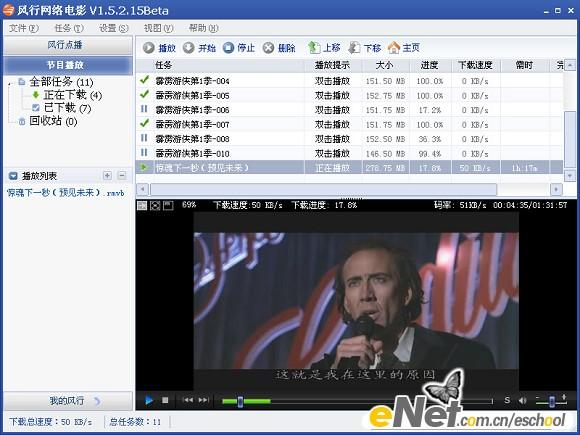Viewport: 580px width, 435px height.
Task: Toggle fullscreen icon above the video
Action: point(155,205)
